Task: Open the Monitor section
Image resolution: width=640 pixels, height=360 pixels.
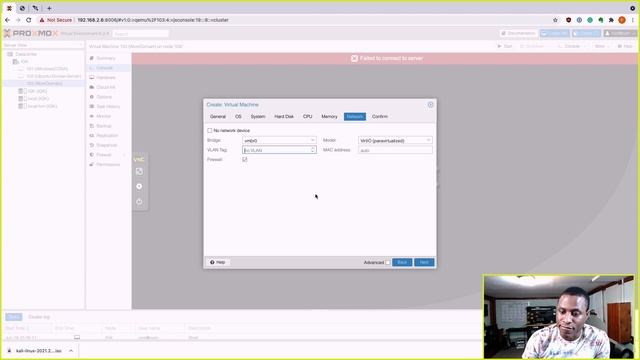Action: click(103, 116)
